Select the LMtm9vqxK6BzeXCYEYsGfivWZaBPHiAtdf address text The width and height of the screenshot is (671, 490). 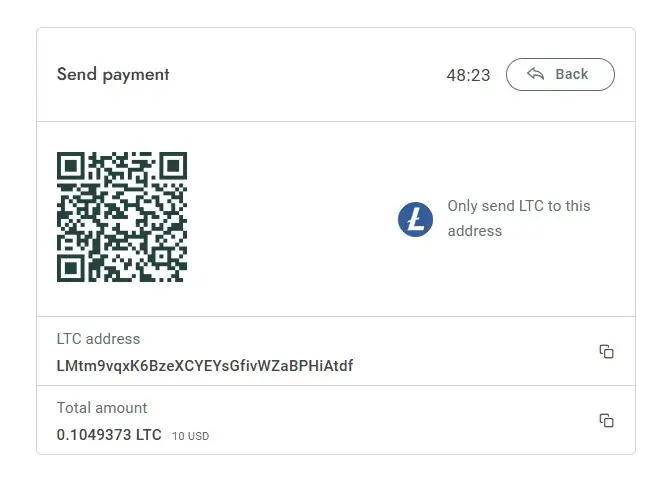pyautogui.click(x=205, y=366)
